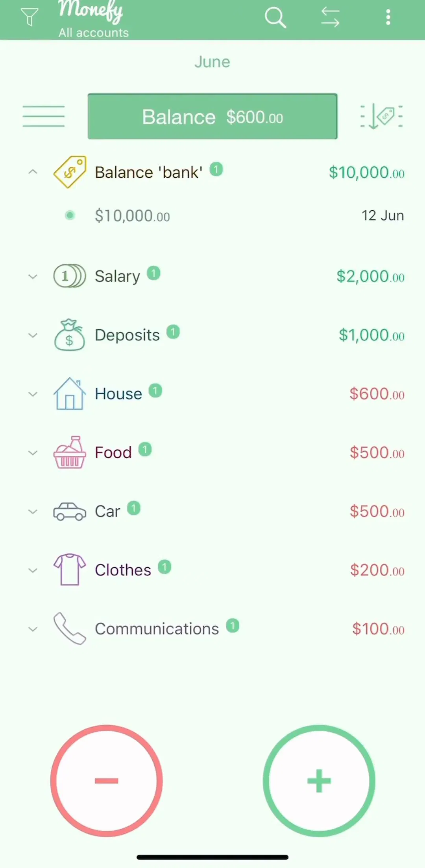The width and height of the screenshot is (425, 868).
Task: Tap the All accounts title label
Action: 94,33
